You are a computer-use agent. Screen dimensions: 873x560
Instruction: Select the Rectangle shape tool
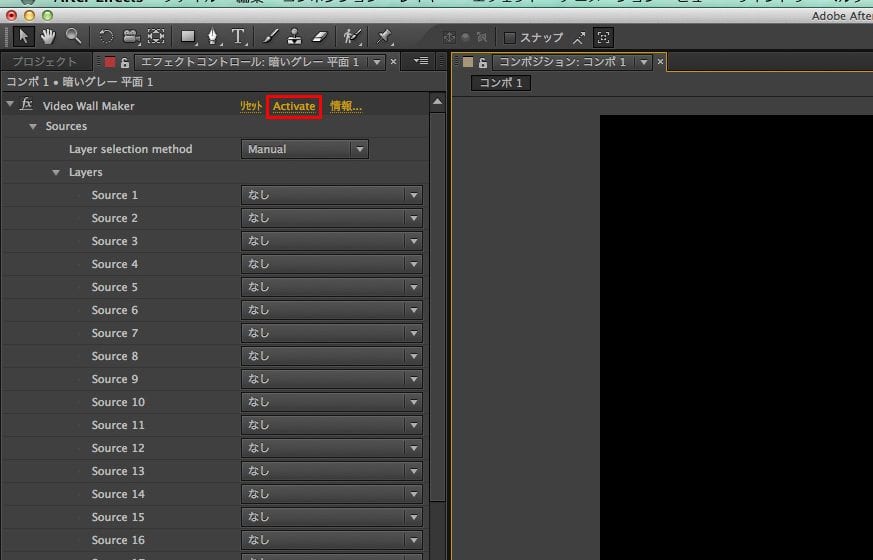(x=188, y=37)
